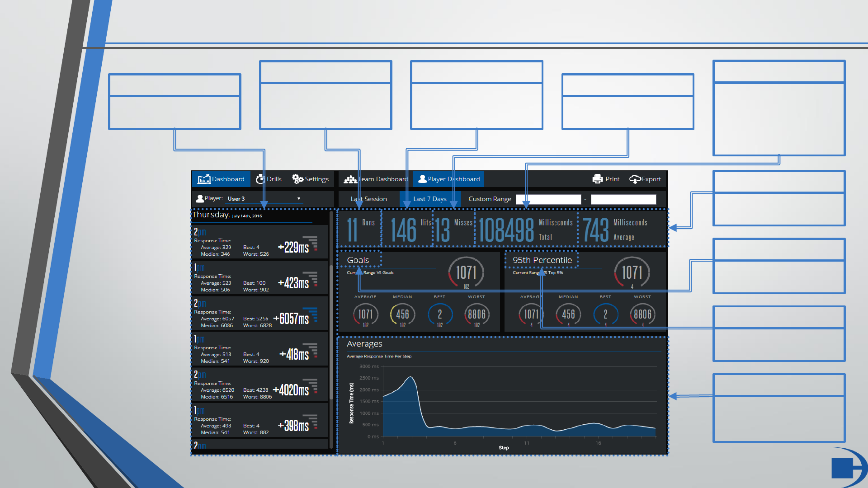This screenshot has height=488, width=868.
Task: Click the Player Dashboard person icon
Action: pos(422,179)
